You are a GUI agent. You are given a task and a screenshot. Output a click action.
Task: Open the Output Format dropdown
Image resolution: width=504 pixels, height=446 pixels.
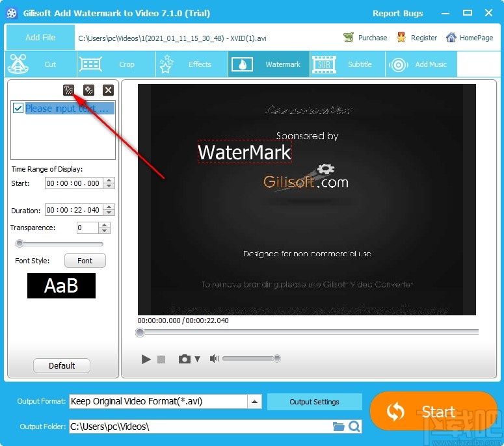click(x=254, y=402)
